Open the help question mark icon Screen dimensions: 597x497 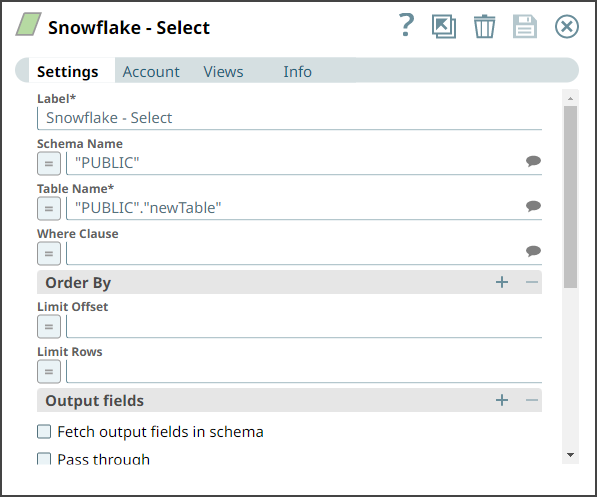(x=406, y=25)
